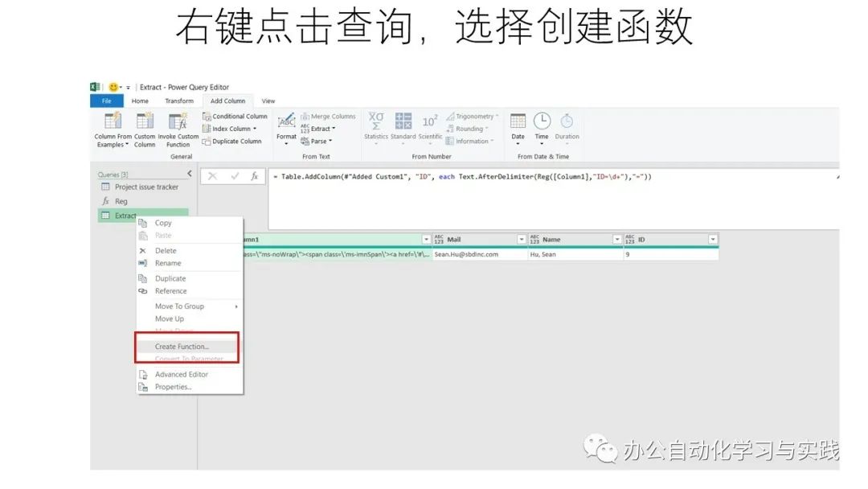Open Properties from context menu

(190, 387)
